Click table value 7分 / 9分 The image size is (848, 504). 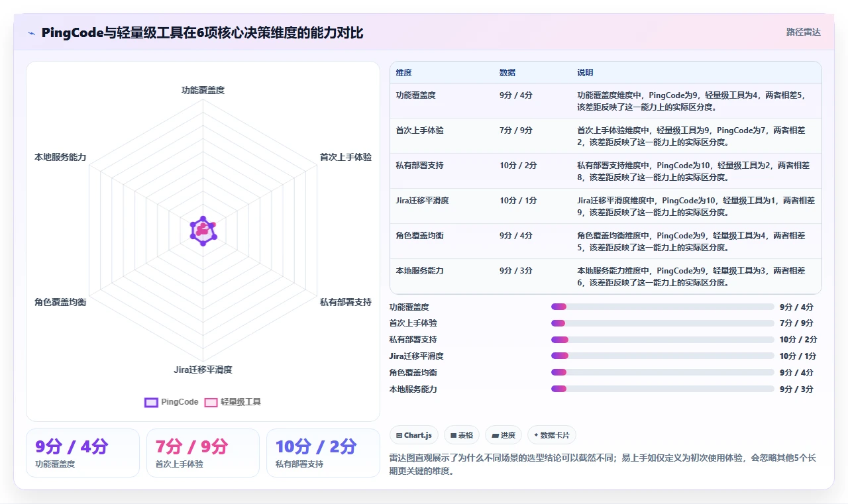click(x=516, y=130)
